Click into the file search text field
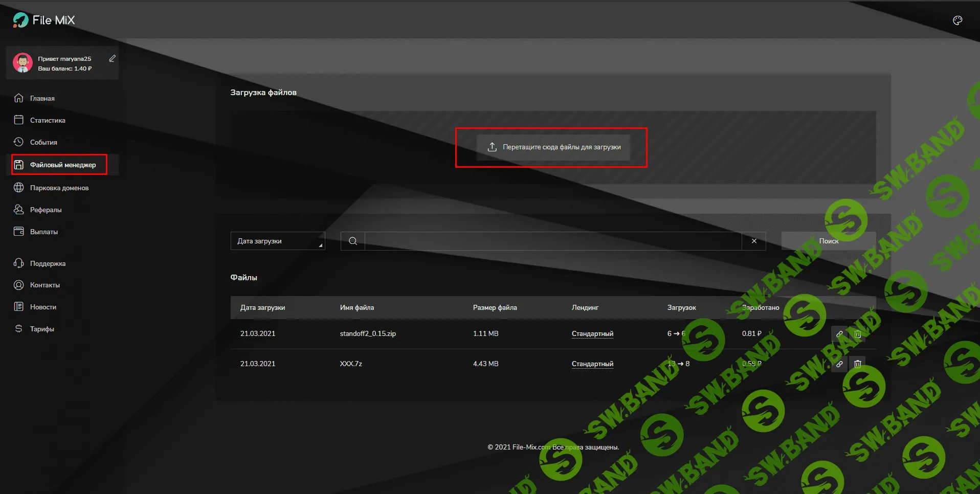 coord(552,241)
